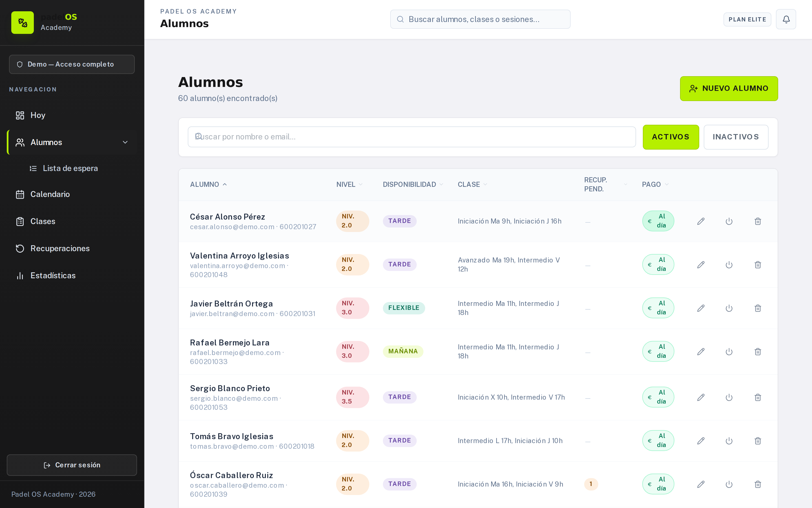Viewport: 812px width, 508px height.
Task: Delete Óscar Caballero Ruiz trash icon
Action: (x=758, y=484)
